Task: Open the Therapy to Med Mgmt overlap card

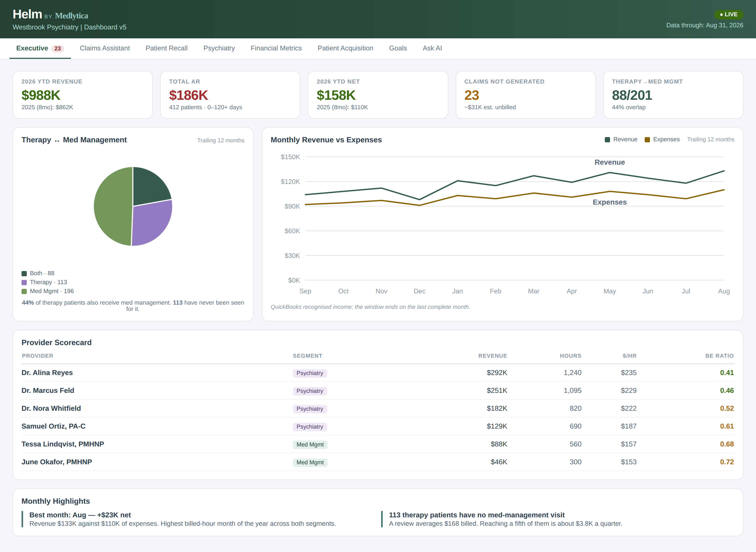Action: click(673, 95)
